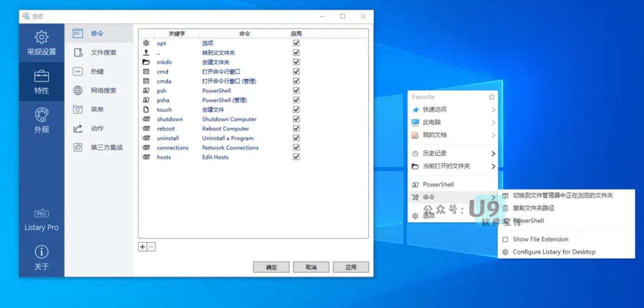The width and height of the screenshot is (644, 308).
Task: Expand 快速访问 submenu
Action: coord(493,109)
